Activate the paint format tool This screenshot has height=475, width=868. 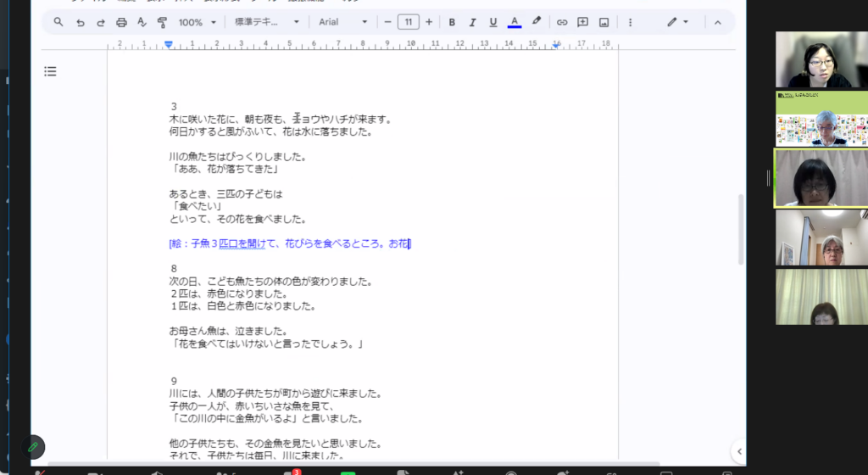(161, 22)
